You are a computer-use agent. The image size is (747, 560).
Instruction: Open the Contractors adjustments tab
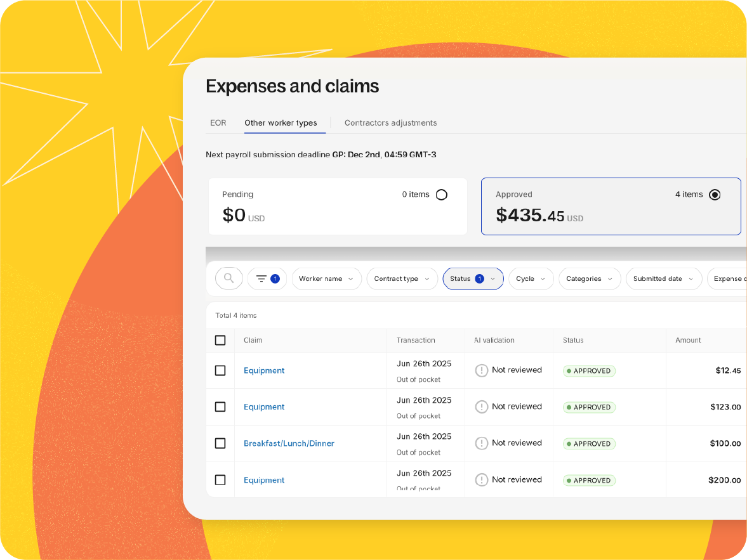pyautogui.click(x=390, y=123)
